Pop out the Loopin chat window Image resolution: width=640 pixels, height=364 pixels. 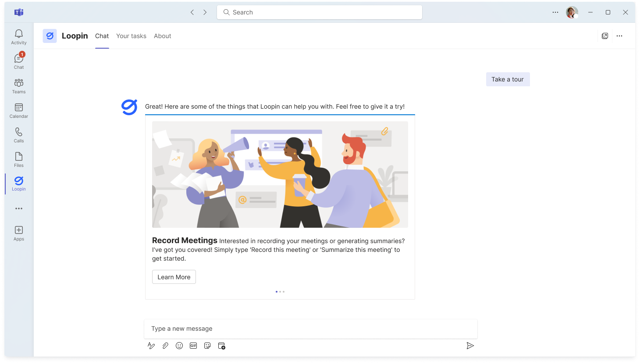click(605, 36)
